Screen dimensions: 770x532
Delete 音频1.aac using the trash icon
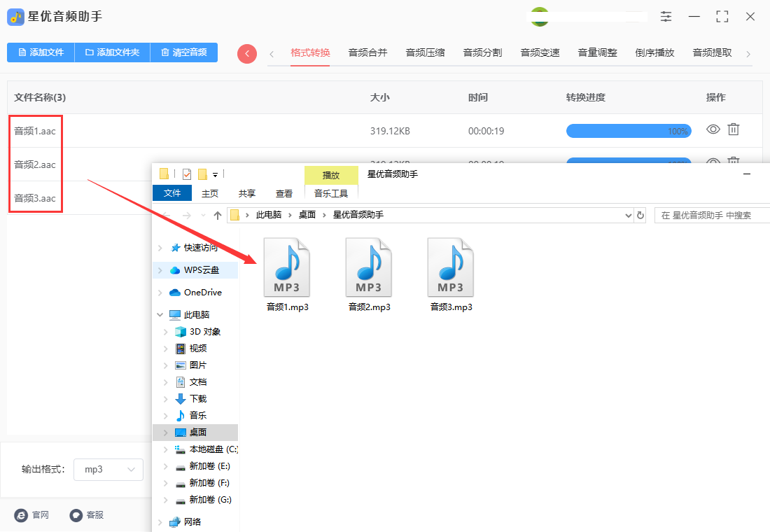[733, 129]
